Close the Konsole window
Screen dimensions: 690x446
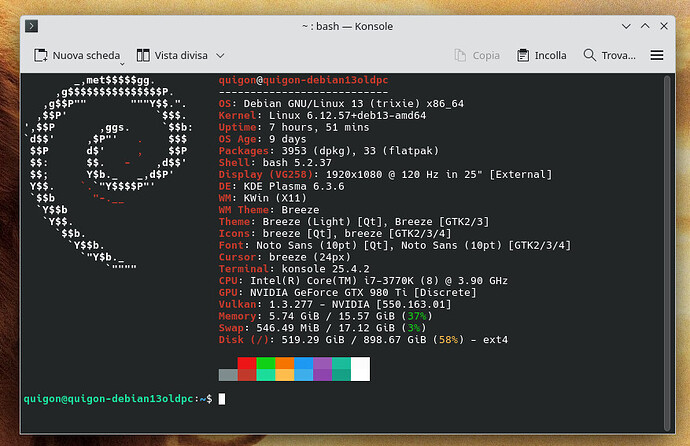[664, 26]
